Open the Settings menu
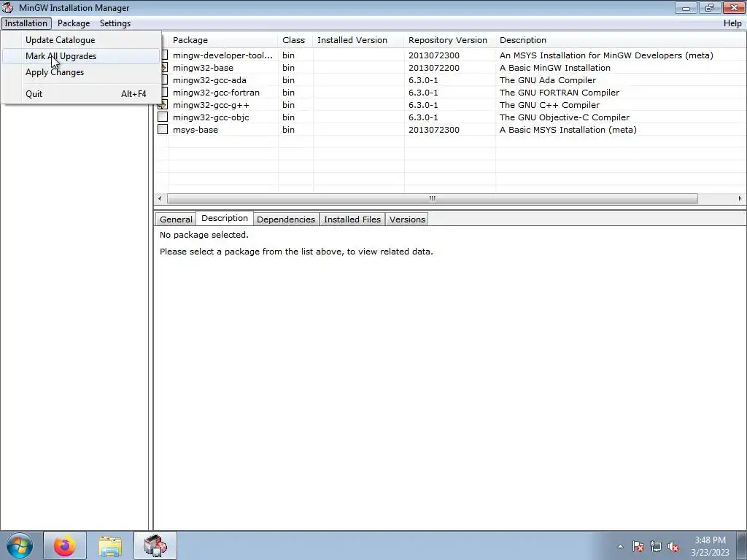Screen dimensions: 747x560 click(x=115, y=23)
